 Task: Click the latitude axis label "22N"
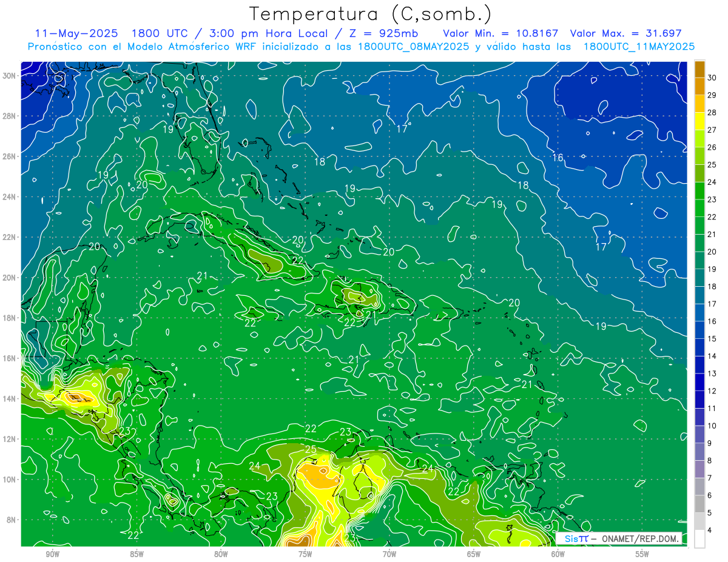(9, 237)
